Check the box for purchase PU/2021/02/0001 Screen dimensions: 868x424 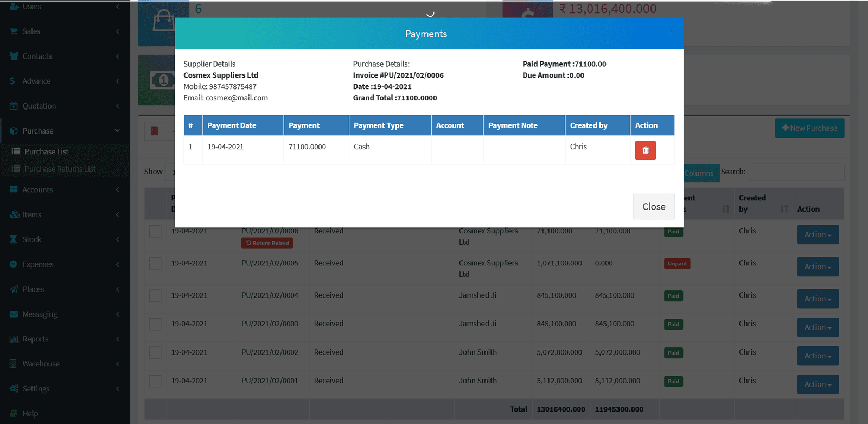pos(155,381)
